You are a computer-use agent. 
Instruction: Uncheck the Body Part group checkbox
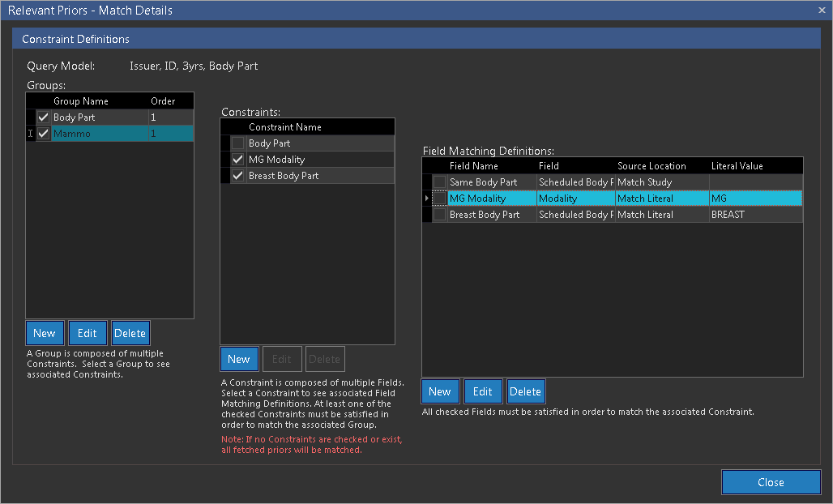pos(44,117)
